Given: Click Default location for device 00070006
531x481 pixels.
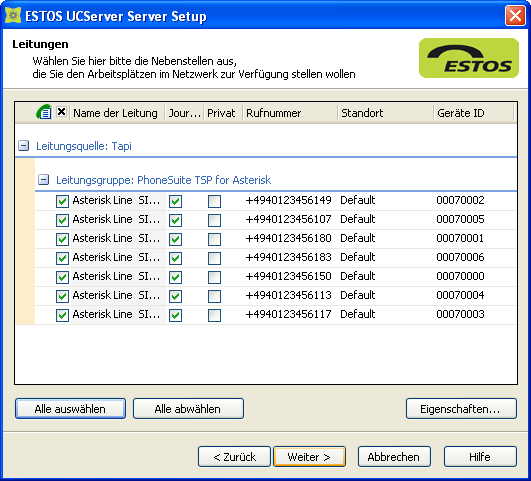Looking at the screenshot, I should coord(358,257).
